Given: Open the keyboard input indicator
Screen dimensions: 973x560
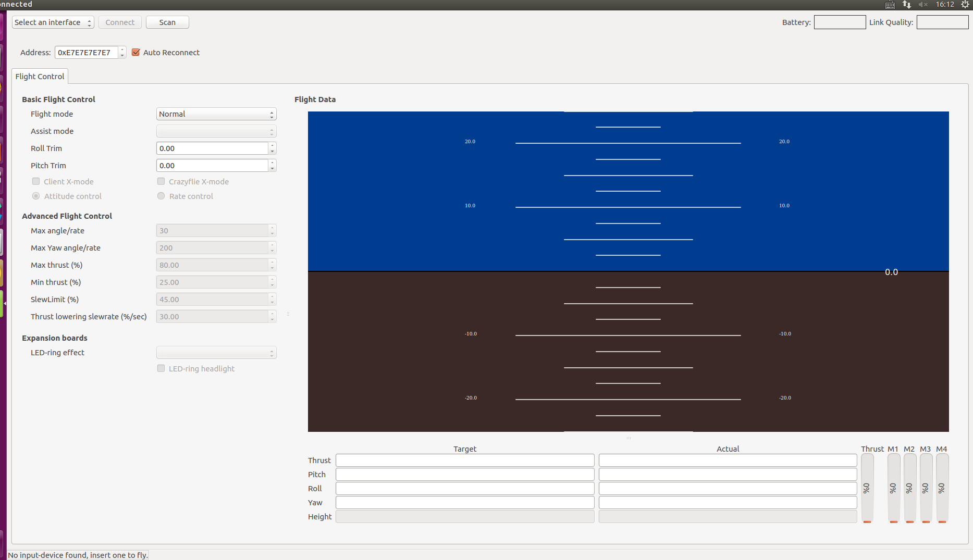Looking at the screenshot, I should pyautogui.click(x=890, y=5).
